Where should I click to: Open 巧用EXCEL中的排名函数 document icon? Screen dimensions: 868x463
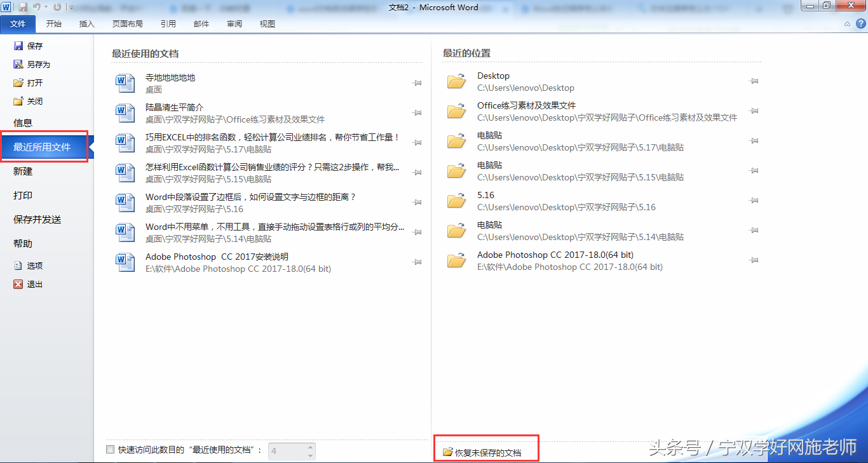click(125, 143)
